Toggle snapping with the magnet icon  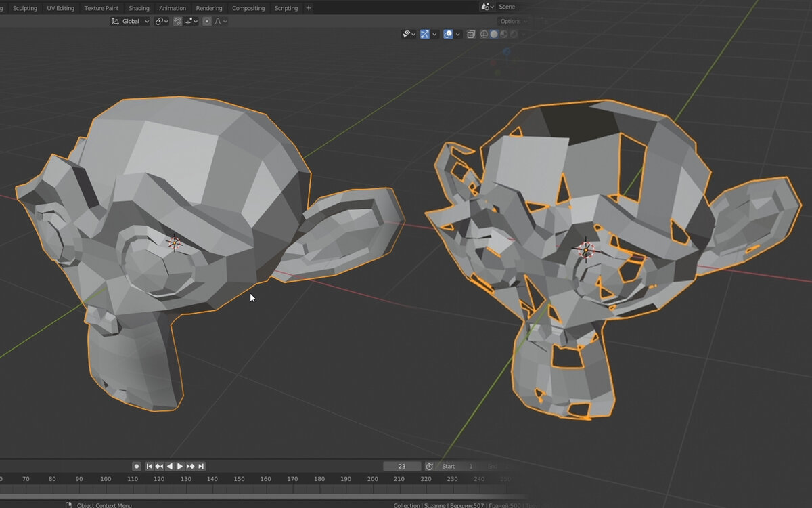[177, 21]
